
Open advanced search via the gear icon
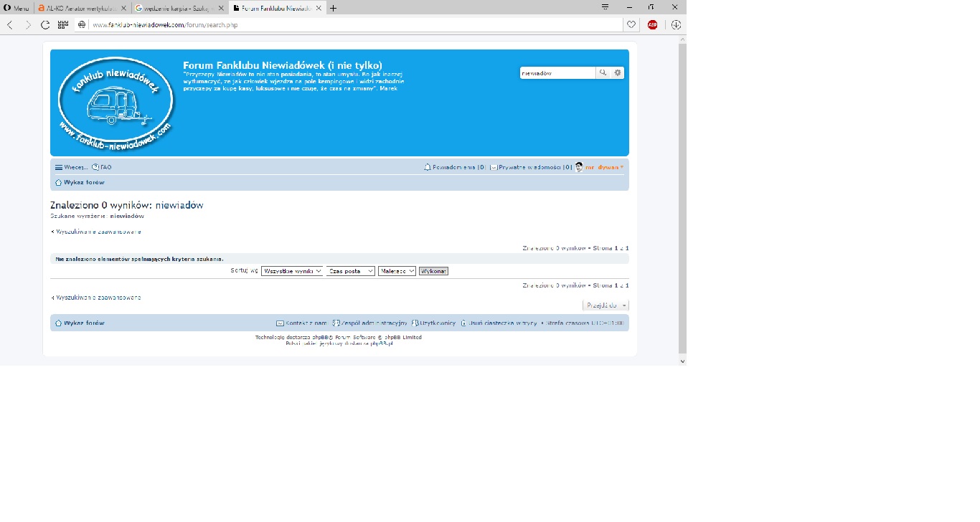tap(618, 72)
